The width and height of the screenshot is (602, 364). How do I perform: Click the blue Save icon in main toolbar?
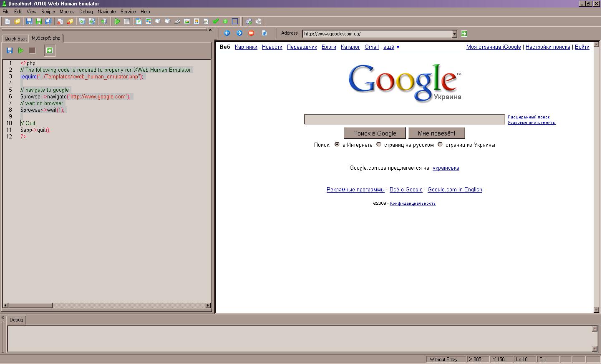pyautogui.click(x=29, y=21)
